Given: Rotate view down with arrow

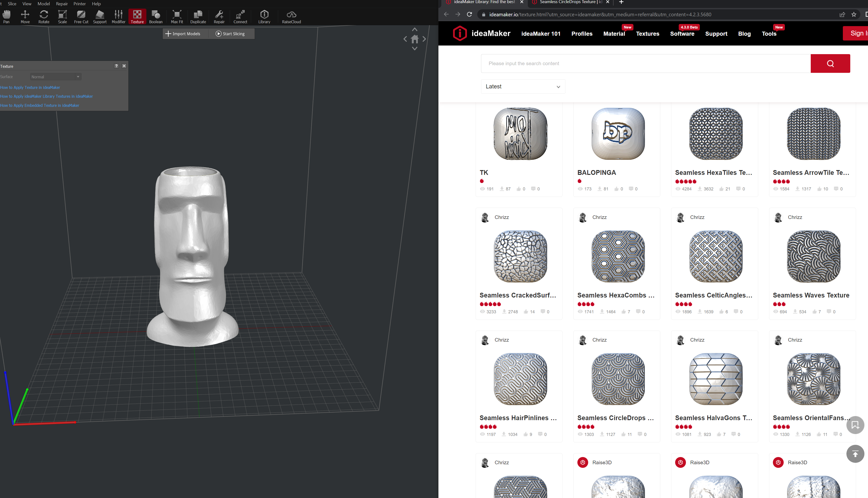Looking at the screenshot, I should click(x=414, y=49).
